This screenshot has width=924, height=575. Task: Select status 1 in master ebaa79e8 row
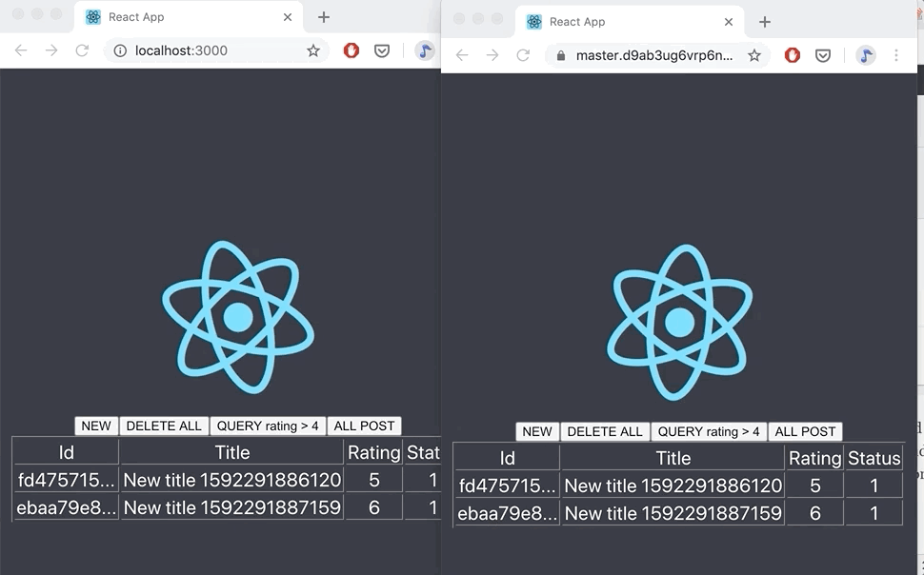[874, 513]
